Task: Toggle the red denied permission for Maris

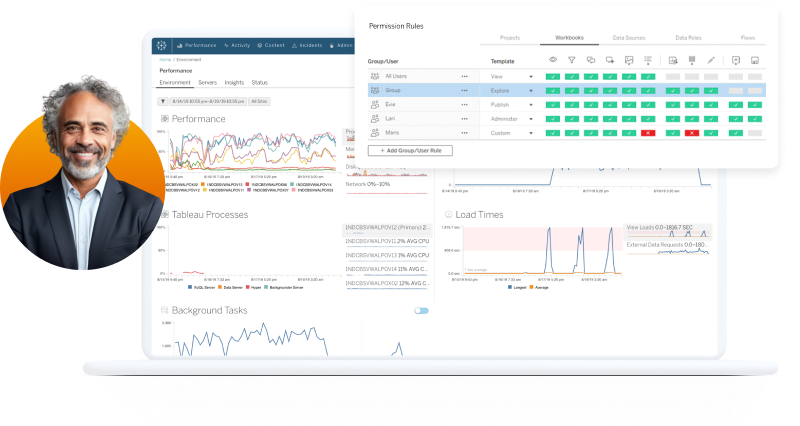Action: pos(648,132)
